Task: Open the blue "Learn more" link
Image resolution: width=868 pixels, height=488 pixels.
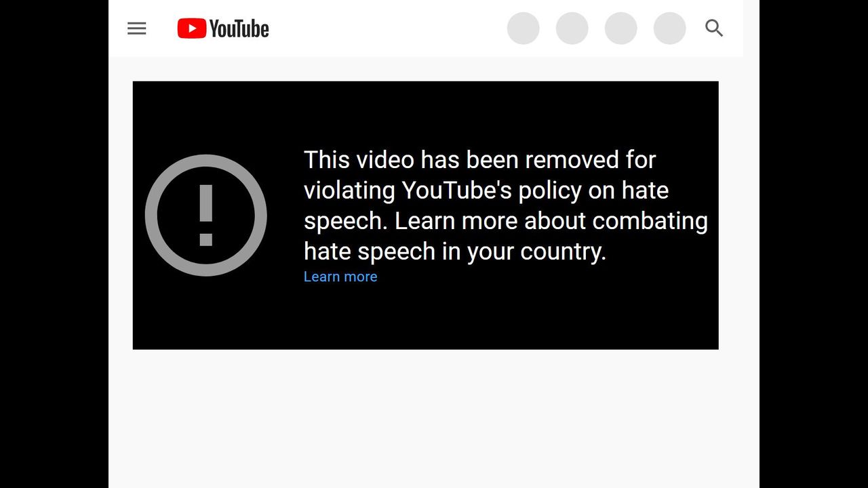Action: (340, 277)
